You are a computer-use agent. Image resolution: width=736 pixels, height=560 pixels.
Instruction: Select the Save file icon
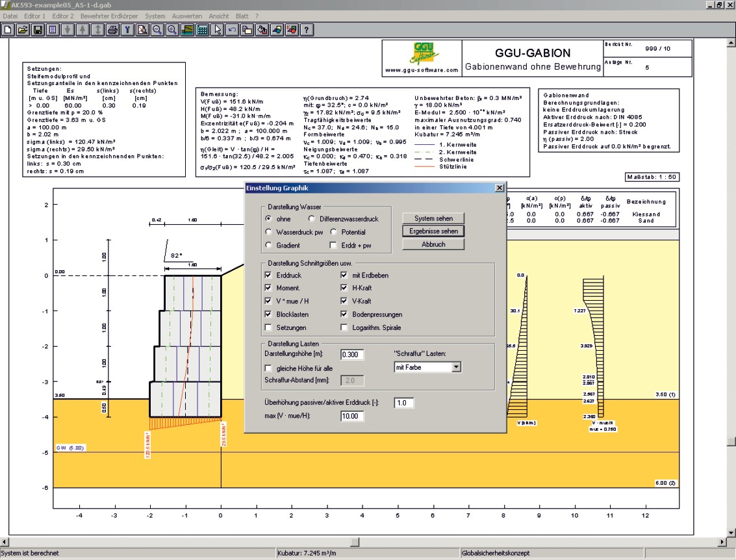point(37,29)
